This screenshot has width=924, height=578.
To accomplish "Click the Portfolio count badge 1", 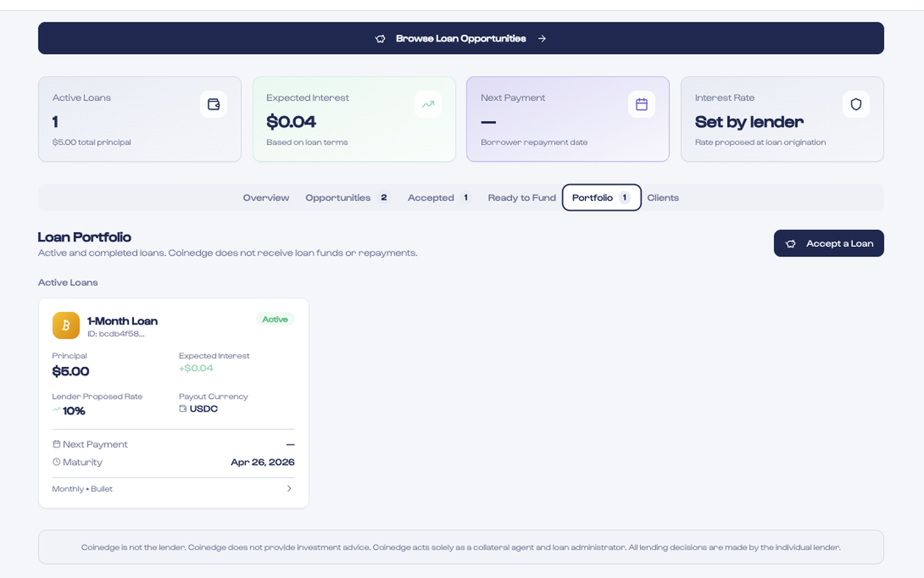I will coord(624,197).
